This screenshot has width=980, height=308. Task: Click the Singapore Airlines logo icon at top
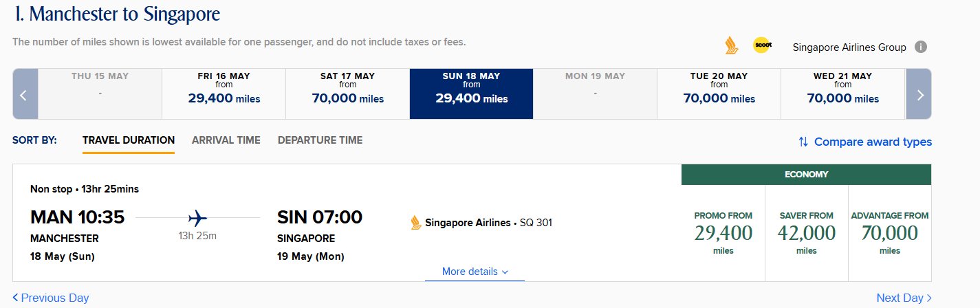731,46
